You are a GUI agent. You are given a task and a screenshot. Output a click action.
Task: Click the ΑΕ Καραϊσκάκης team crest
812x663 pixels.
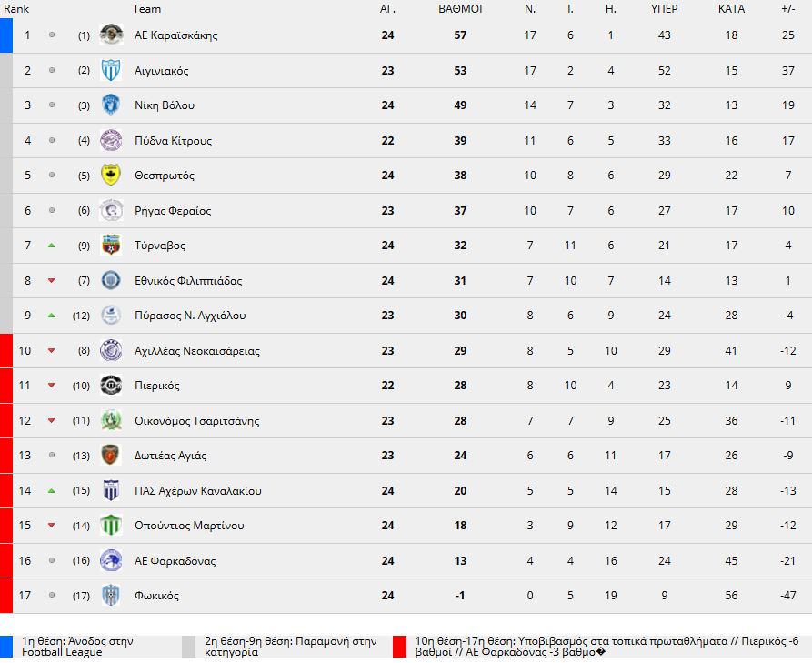(111, 35)
